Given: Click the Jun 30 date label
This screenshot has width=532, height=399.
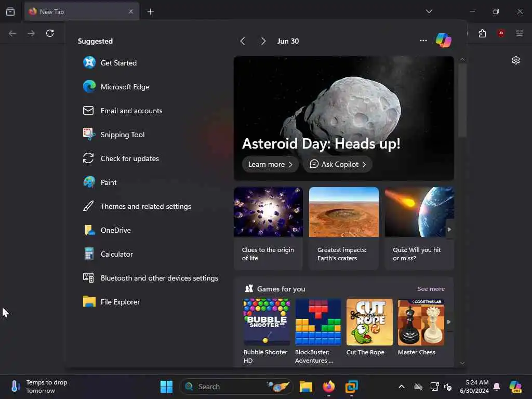Looking at the screenshot, I should (288, 42).
